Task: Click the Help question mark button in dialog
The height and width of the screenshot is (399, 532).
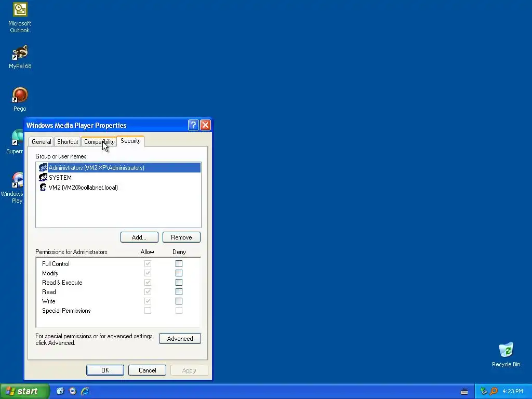Action: 193,125
